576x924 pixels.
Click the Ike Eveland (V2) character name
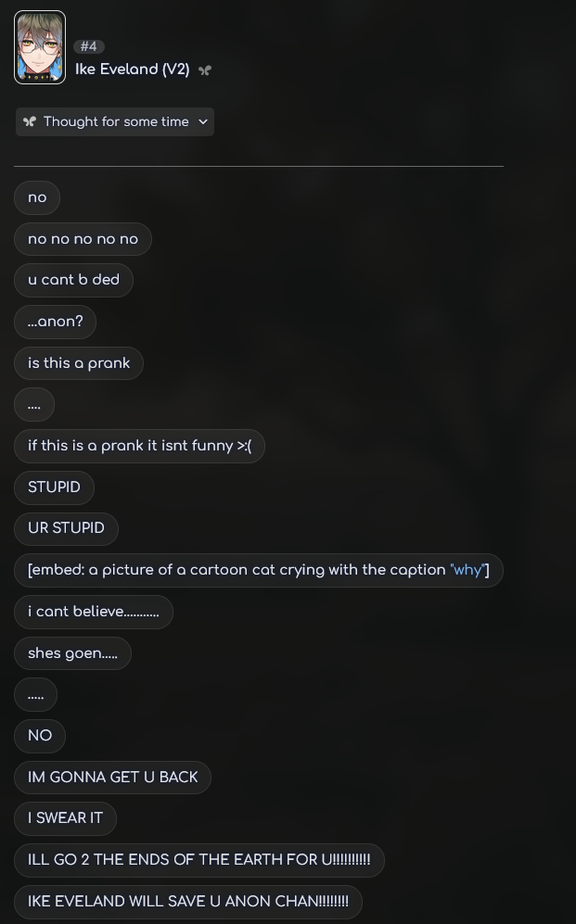(x=132, y=69)
